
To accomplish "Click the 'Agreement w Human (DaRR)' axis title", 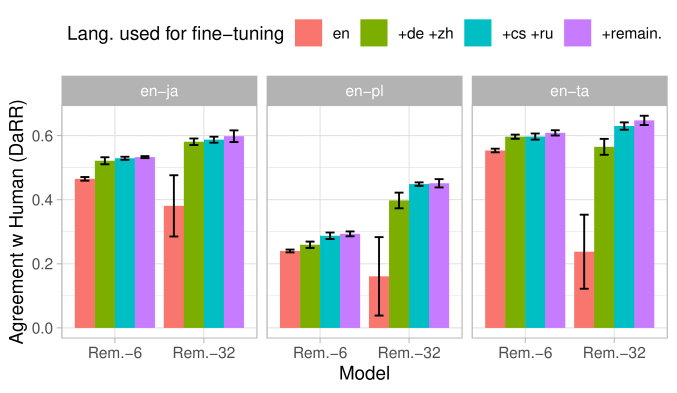I will tap(17, 222).
